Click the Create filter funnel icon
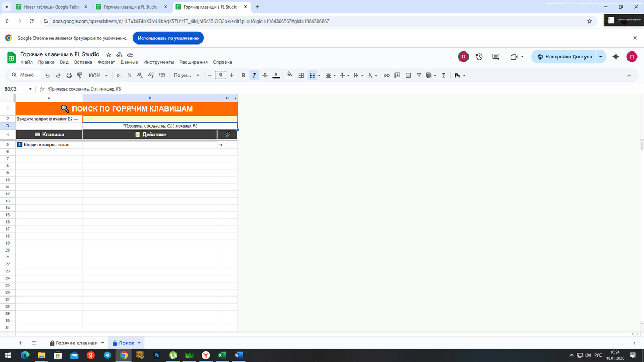The image size is (644, 362). (419, 75)
